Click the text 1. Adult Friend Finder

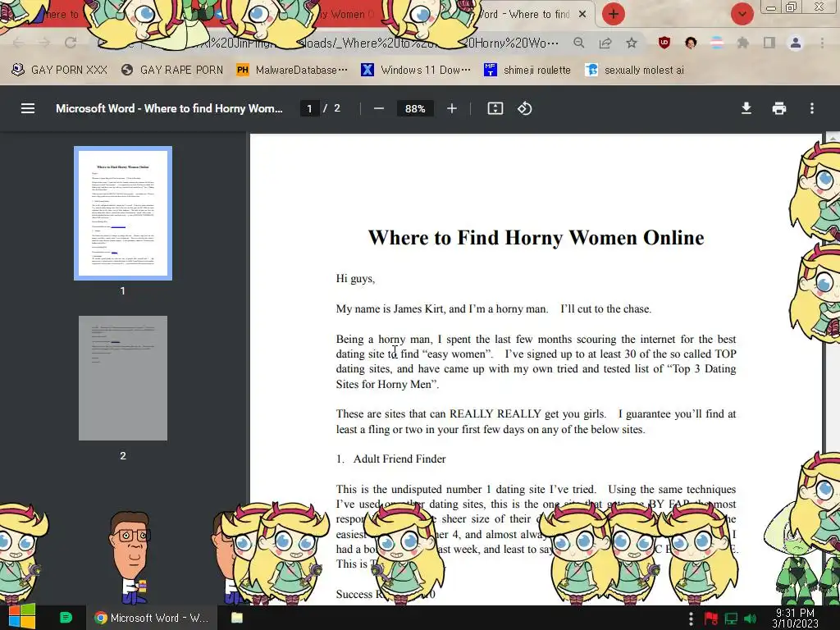click(390, 459)
